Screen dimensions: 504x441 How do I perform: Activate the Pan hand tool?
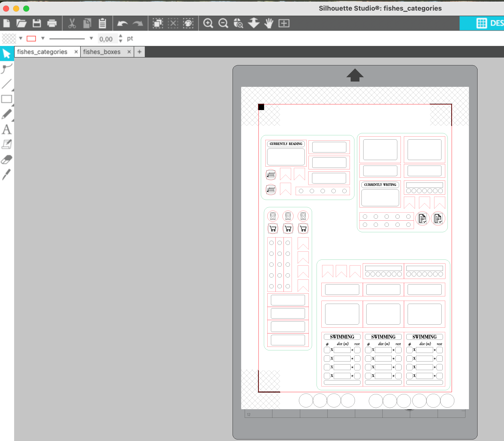[x=269, y=23]
